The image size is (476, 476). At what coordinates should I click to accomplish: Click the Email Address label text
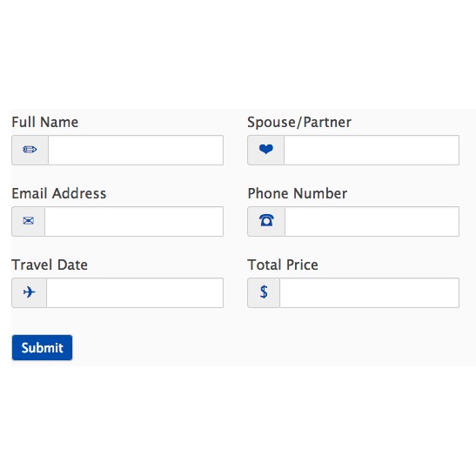pyautogui.click(x=59, y=193)
